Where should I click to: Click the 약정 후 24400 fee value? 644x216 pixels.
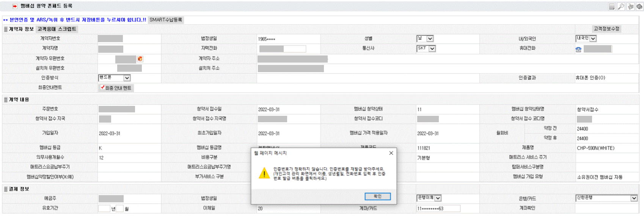tap(583, 139)
